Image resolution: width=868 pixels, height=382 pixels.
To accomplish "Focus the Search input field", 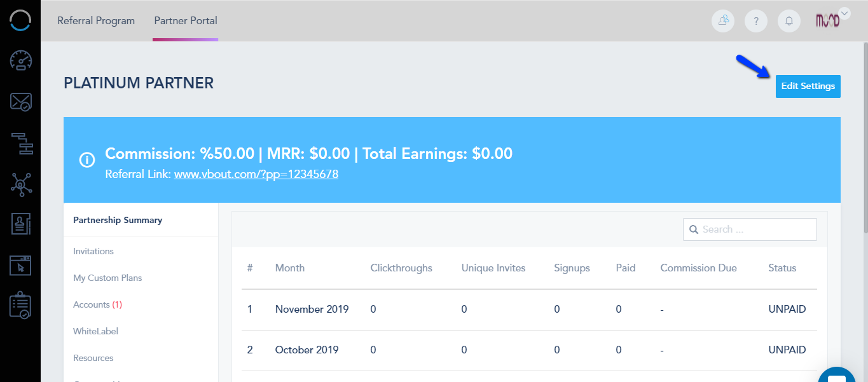I will (x=750, y=229).
